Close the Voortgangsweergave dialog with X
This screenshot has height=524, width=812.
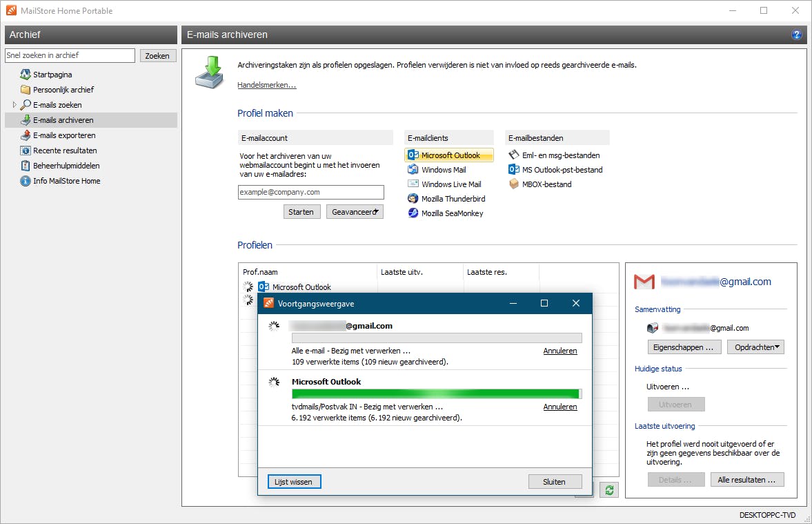(576, 303)
